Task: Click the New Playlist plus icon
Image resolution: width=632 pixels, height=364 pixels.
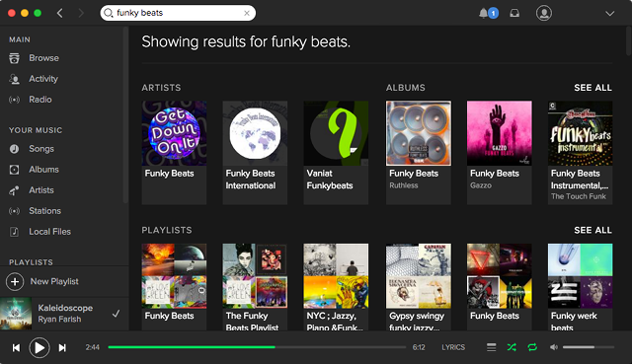Action: click(x=15, y=281)
